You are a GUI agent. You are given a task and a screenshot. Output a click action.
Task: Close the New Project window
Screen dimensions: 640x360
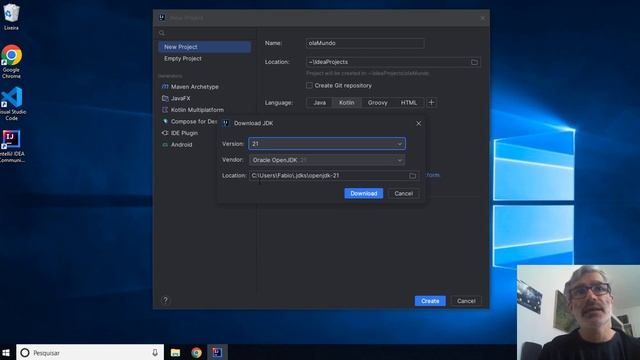coord(482,18)
